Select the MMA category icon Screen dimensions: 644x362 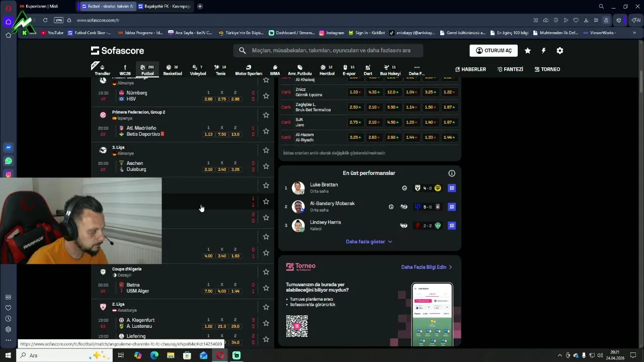[x=275, y=70]
